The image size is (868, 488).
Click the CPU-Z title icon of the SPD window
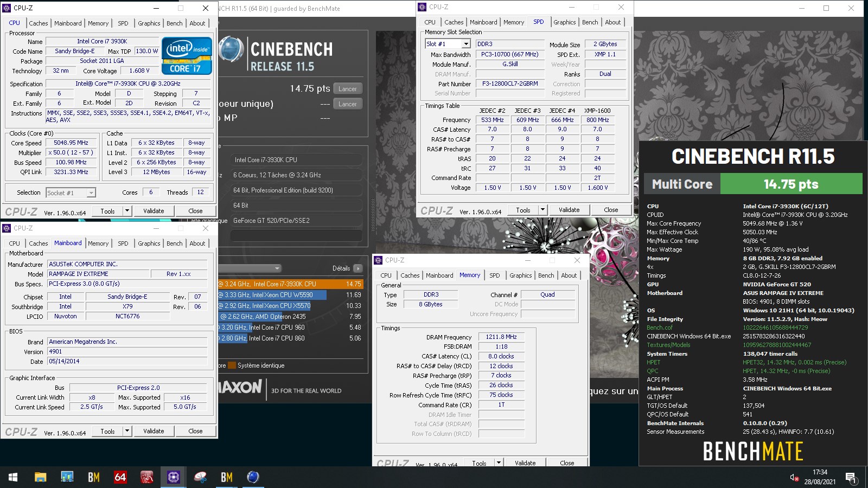pos(422,7)
